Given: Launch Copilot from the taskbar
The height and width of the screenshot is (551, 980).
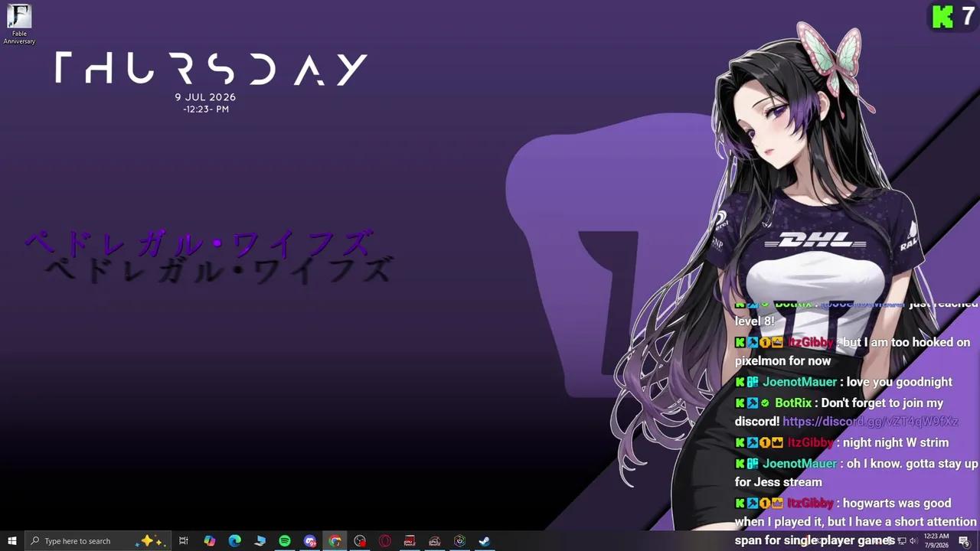Looking at the screenshot, I should (209, 541).
